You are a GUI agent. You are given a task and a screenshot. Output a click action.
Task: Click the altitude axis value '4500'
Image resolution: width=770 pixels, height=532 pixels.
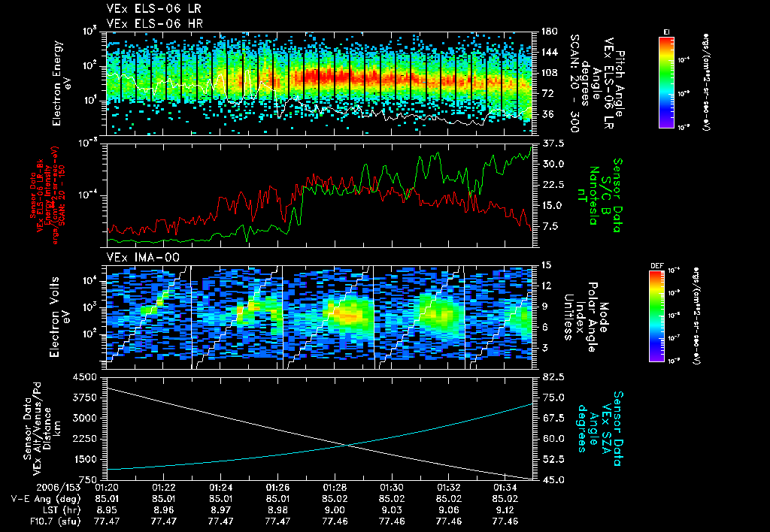pos(84,377)
